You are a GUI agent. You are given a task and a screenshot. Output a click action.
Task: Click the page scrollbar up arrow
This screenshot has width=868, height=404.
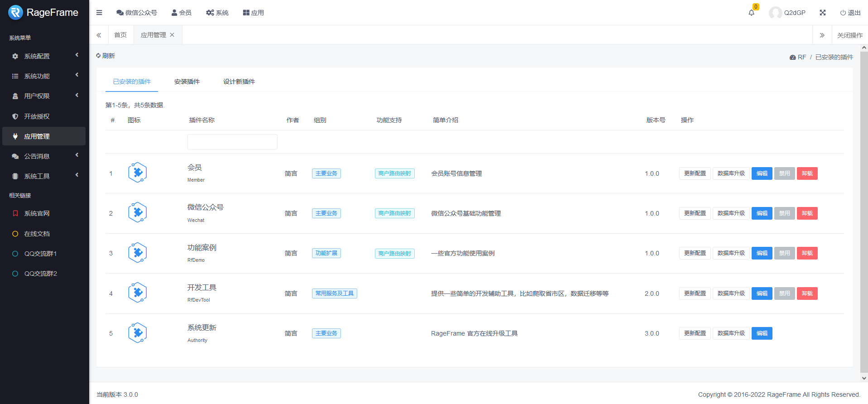tap(864, 48)
